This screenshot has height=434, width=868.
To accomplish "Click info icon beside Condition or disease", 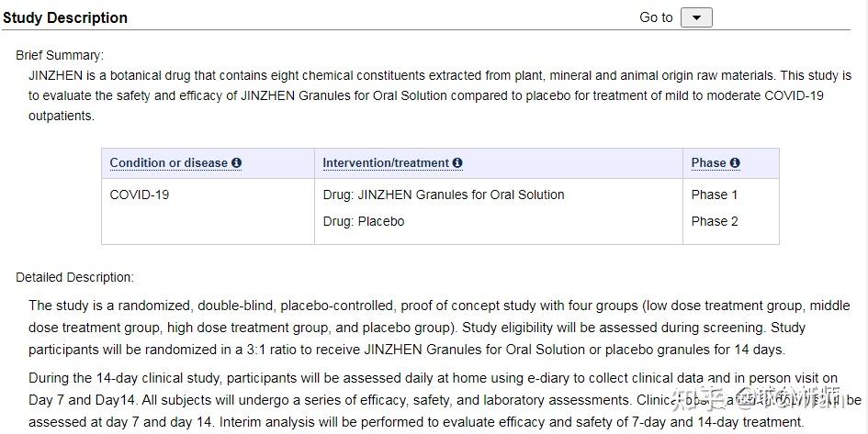I will click(237, 163).
